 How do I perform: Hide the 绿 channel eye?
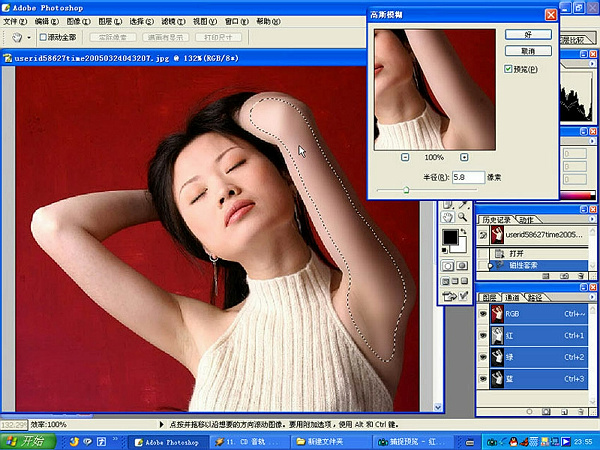click(x=483, y=357)
